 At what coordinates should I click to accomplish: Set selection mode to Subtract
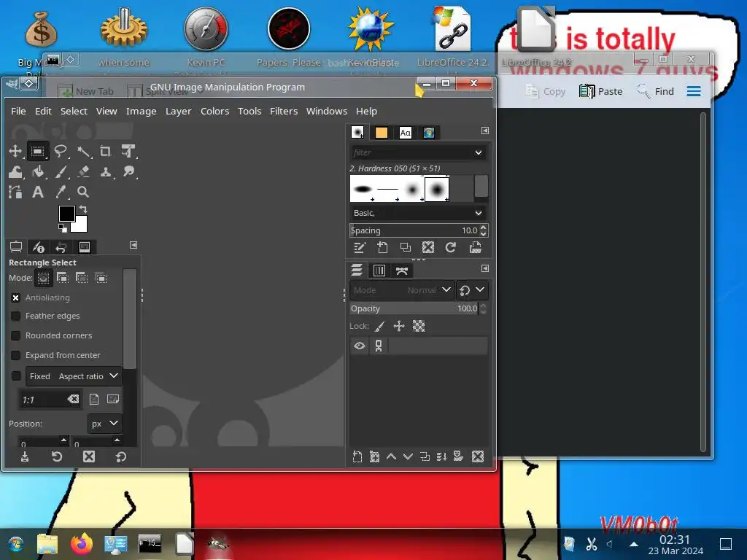point(82,278)
